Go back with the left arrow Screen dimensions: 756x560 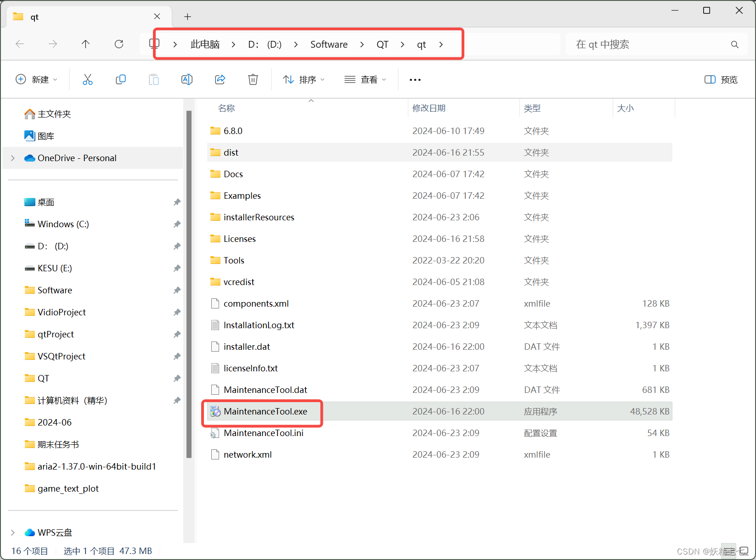pyautogui.click(x=20, y=44)
